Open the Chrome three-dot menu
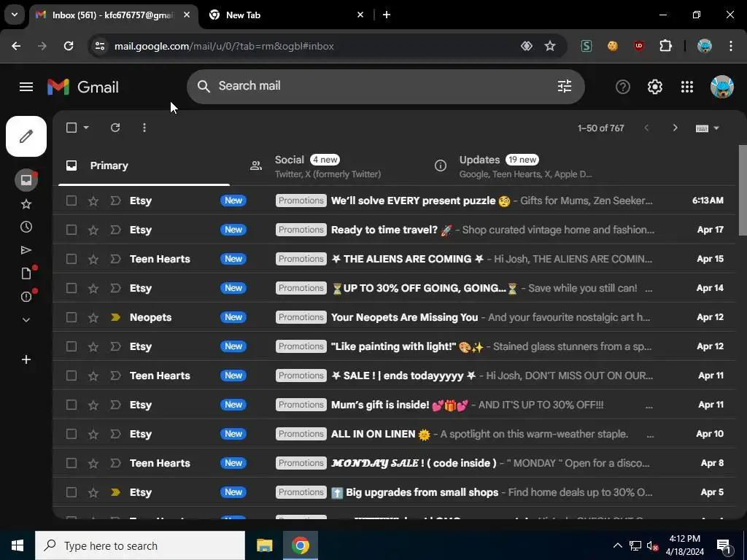747x560 pixels. (x=731, y=46)
